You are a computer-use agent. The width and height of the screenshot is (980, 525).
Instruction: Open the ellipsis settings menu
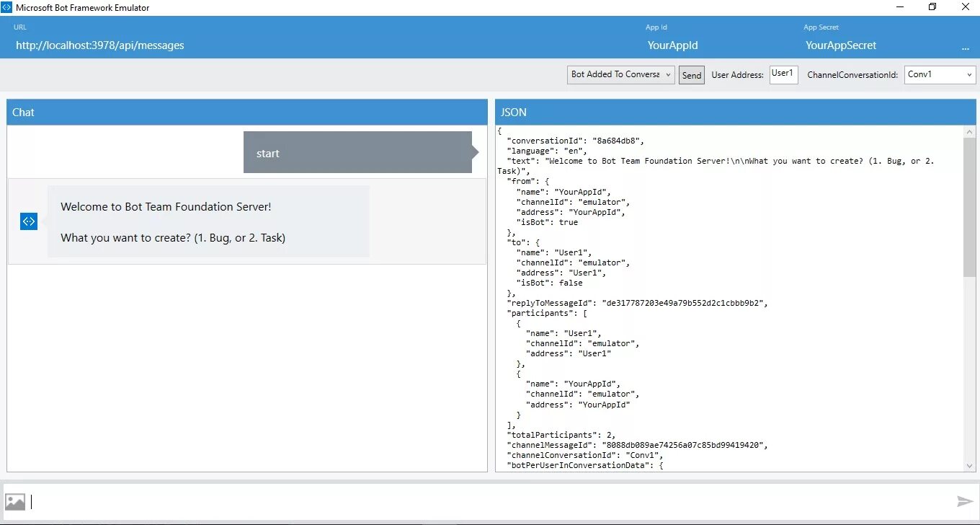pos(965,47)
